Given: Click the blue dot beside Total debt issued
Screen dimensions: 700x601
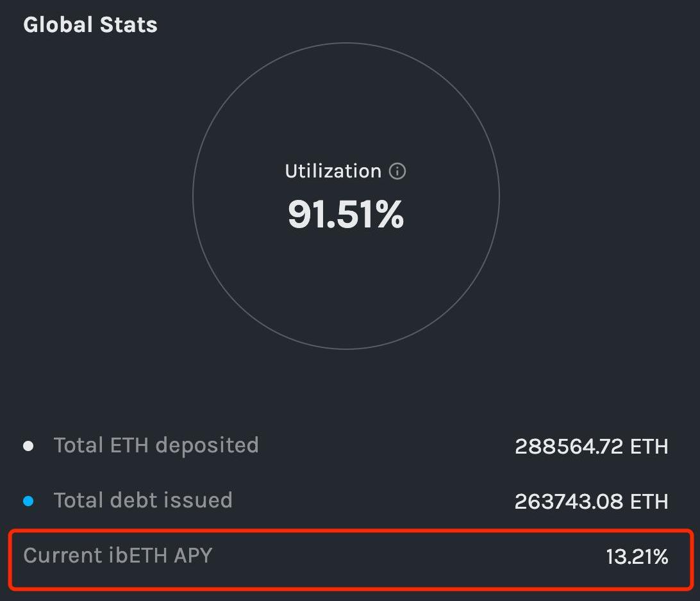Looking at the screenshot, I should (x=28, y=500).
